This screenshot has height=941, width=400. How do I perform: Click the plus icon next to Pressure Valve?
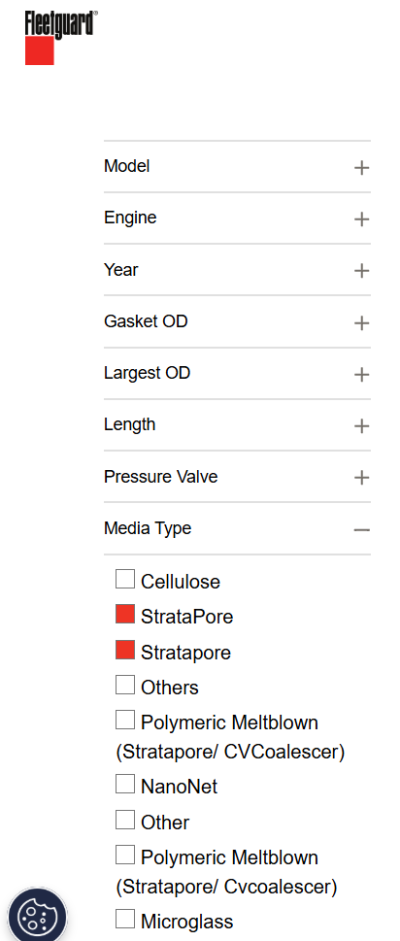[361, 478]
